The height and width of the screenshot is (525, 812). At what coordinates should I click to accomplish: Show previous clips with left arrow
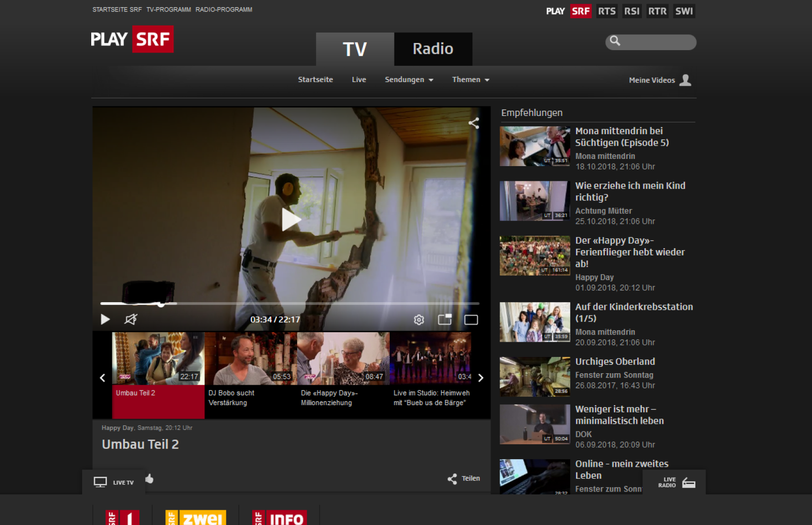point(102,378)
